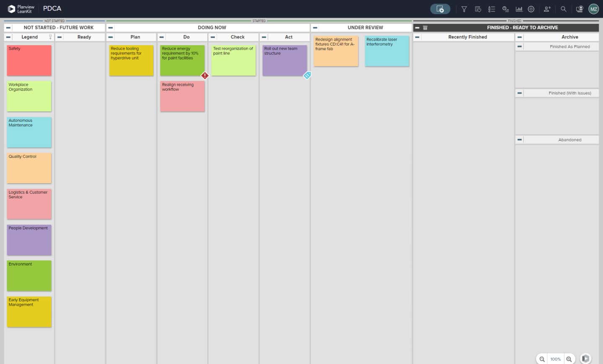Screen dimensions: 603x364
Task: Zoom out the board view
Action: 542,359
